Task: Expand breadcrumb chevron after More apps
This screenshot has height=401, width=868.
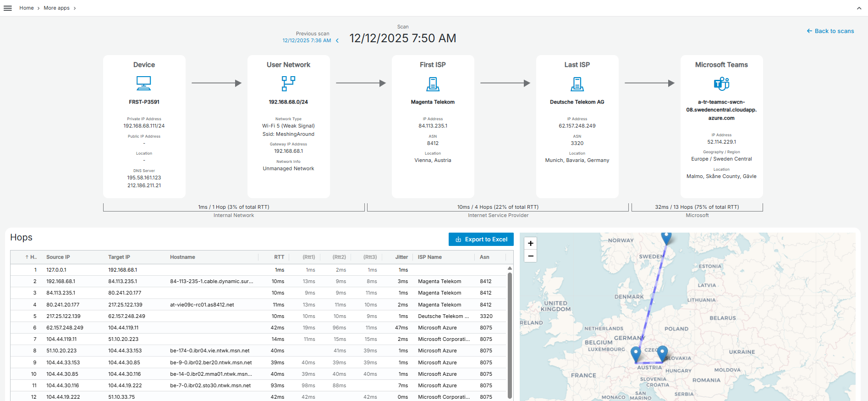Action: (x=75, y=8)
